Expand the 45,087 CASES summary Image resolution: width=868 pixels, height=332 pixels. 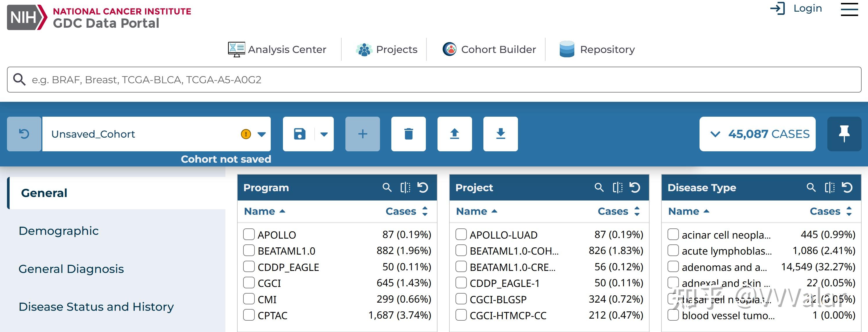[x=758, y=134]
